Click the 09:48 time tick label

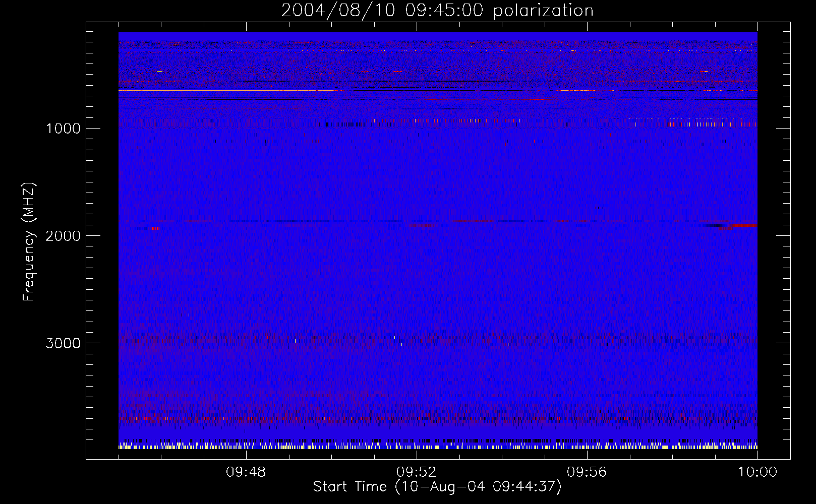click(x=246, y=472)
